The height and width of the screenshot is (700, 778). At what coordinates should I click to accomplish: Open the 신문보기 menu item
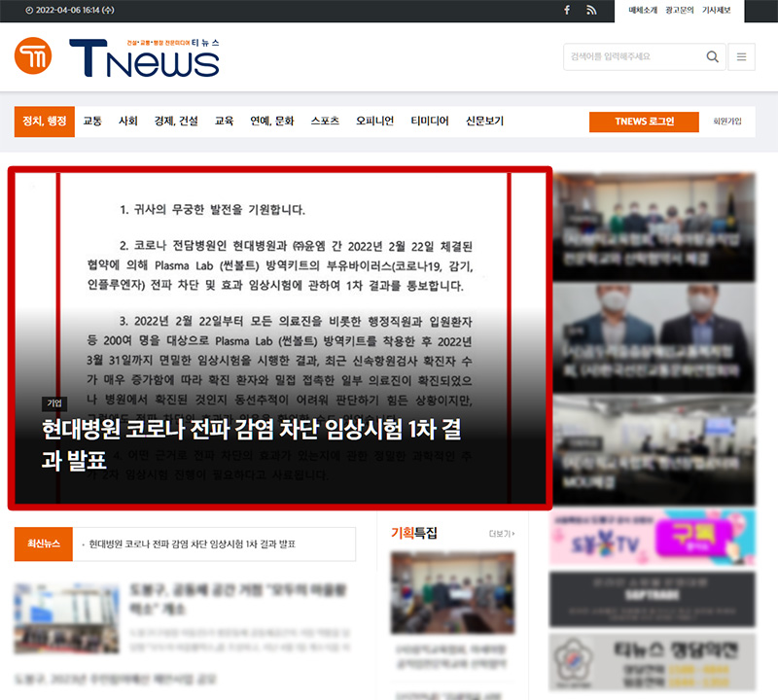tap(484, 122)
